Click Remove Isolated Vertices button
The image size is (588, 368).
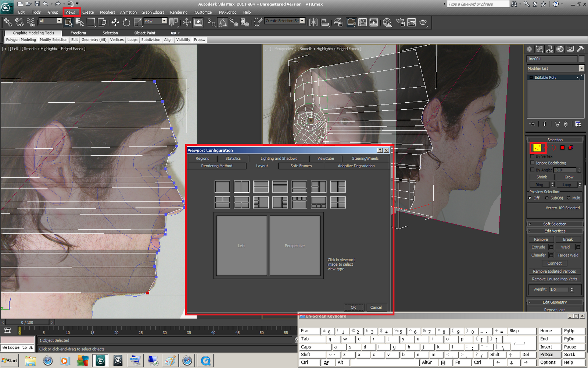pos(555,271)
